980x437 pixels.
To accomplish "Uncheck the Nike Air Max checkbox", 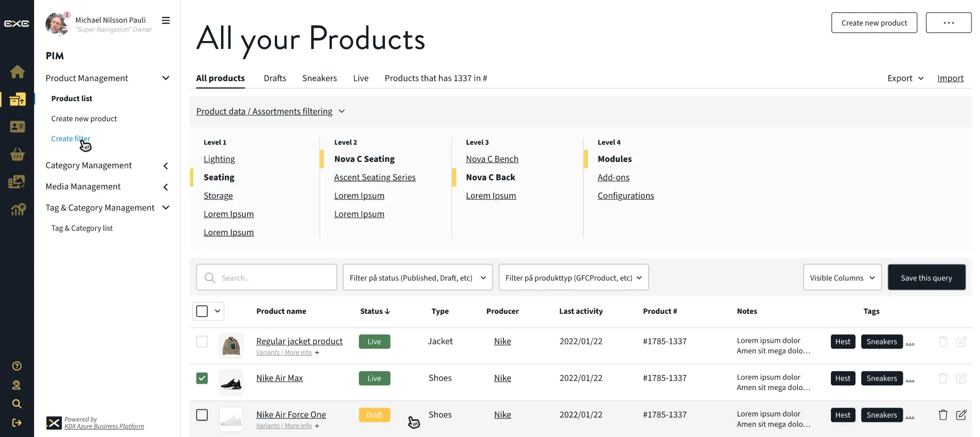I will coord(202,378).
